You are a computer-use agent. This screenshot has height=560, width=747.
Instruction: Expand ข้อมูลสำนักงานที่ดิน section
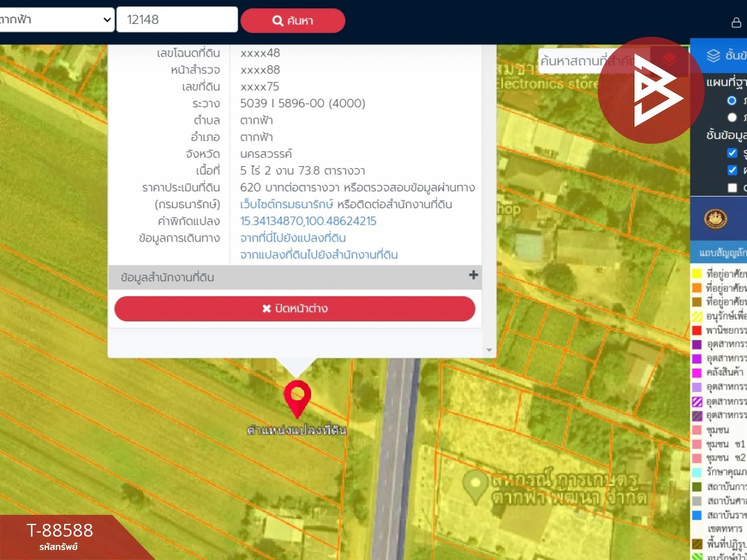tap(295, 277)
